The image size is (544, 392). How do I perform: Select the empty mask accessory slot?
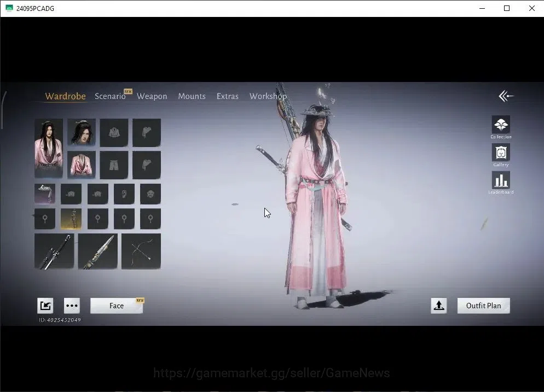pyautogui.click(x=150, y=194)
